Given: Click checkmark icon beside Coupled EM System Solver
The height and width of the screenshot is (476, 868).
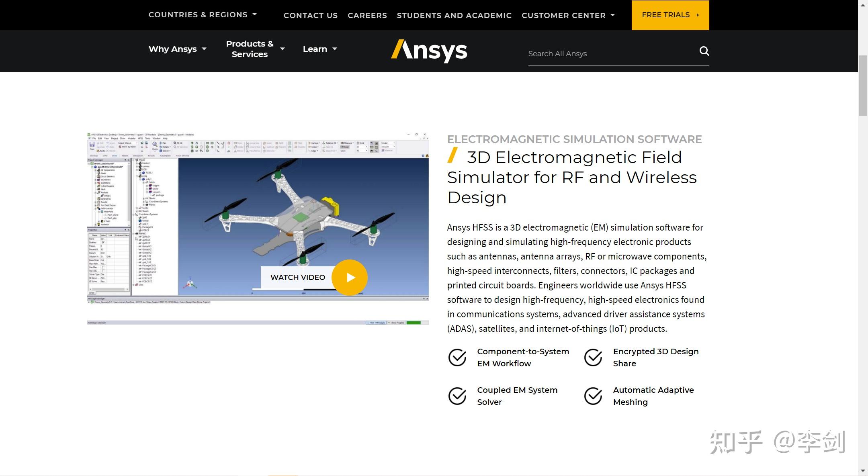Looking at the screenshot, I should click(x=457, y=396).
